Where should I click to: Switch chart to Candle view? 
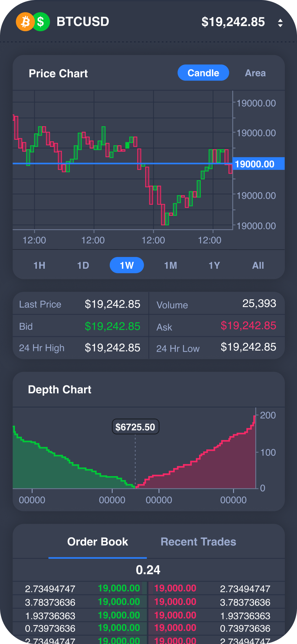click(203, 73)
